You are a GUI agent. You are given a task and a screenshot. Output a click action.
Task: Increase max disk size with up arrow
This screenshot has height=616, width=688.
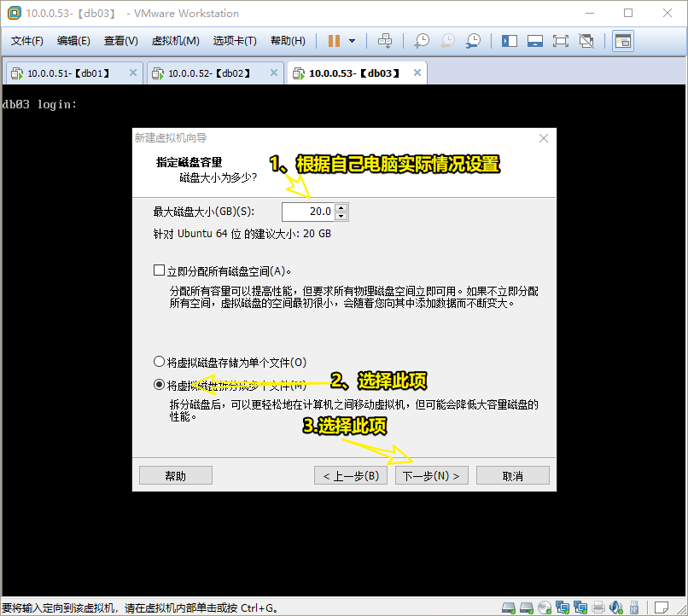(341, 207)
